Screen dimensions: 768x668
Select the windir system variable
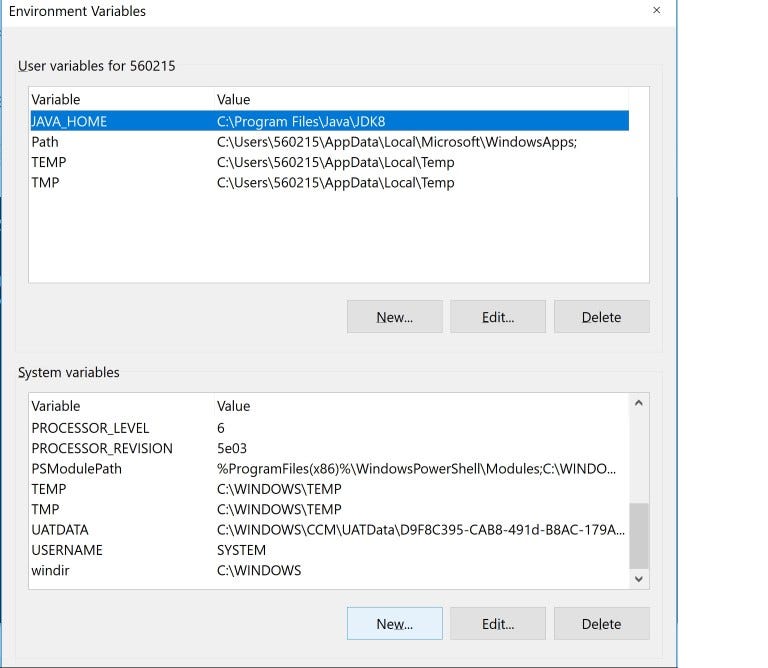[x=330, y=571]
